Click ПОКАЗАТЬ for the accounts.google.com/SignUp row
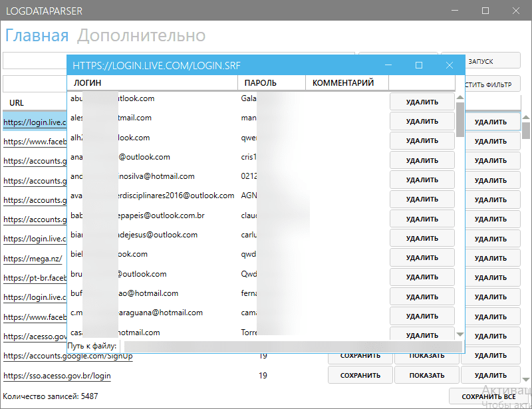This screenshot has width=532, height=409. (427, 356)
